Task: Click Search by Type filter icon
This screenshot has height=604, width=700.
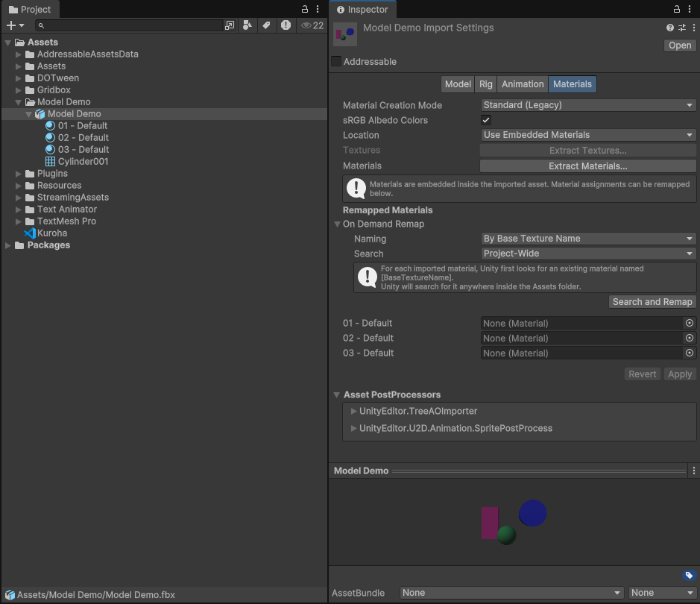Action: (247, 25)
